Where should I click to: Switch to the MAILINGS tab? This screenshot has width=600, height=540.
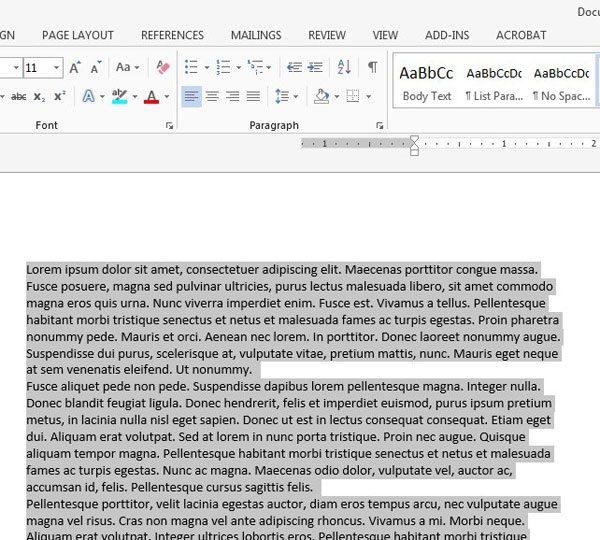coord(256,35)
